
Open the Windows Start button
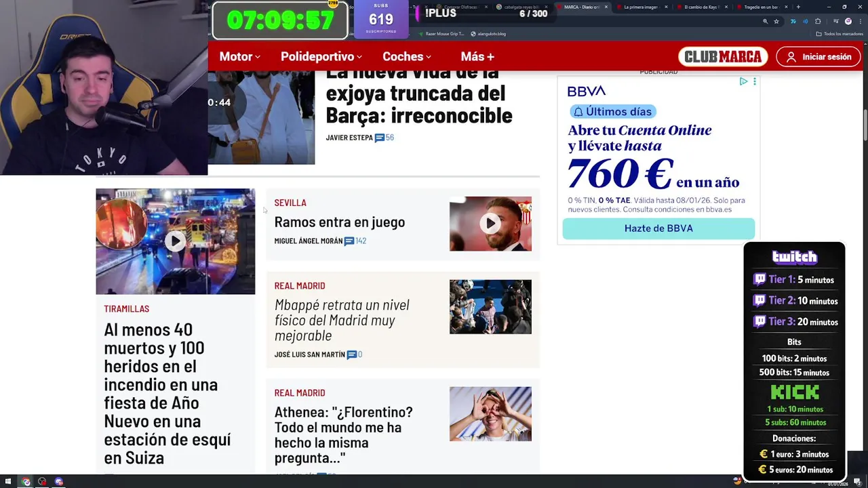point(9,482)
